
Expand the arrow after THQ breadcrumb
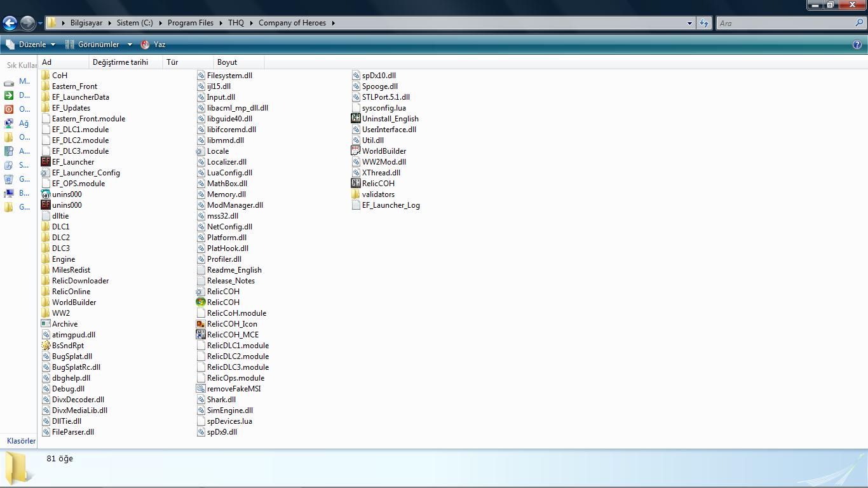click(251, 23)
